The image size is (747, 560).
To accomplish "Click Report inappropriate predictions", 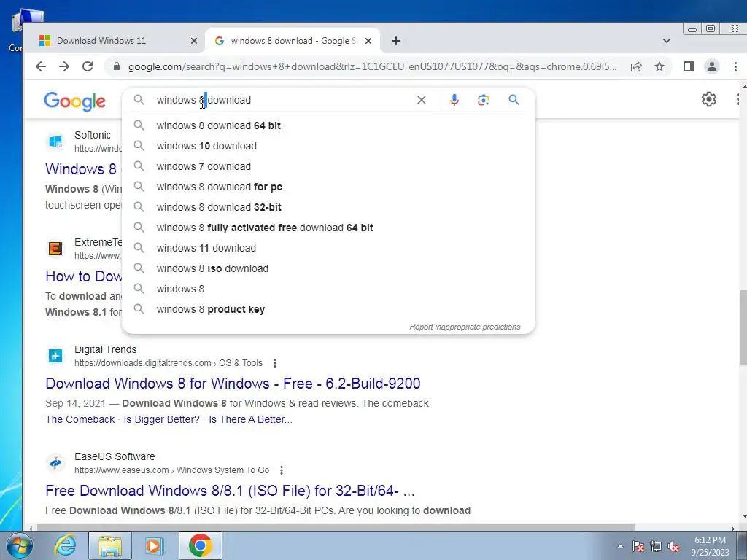I will point(465,327).
